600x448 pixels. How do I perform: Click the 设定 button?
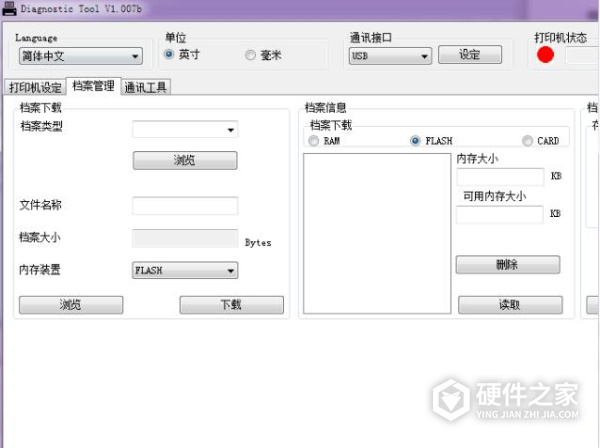point(470,55)
